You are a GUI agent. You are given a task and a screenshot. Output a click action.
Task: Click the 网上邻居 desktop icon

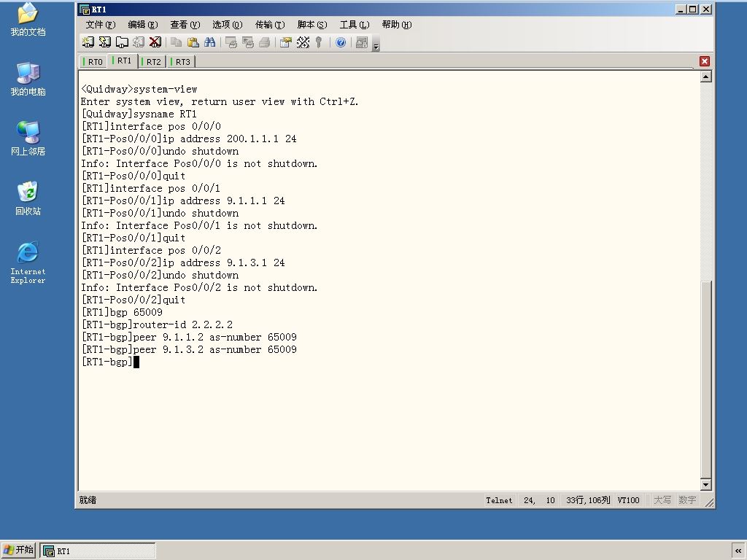point(28,139)
